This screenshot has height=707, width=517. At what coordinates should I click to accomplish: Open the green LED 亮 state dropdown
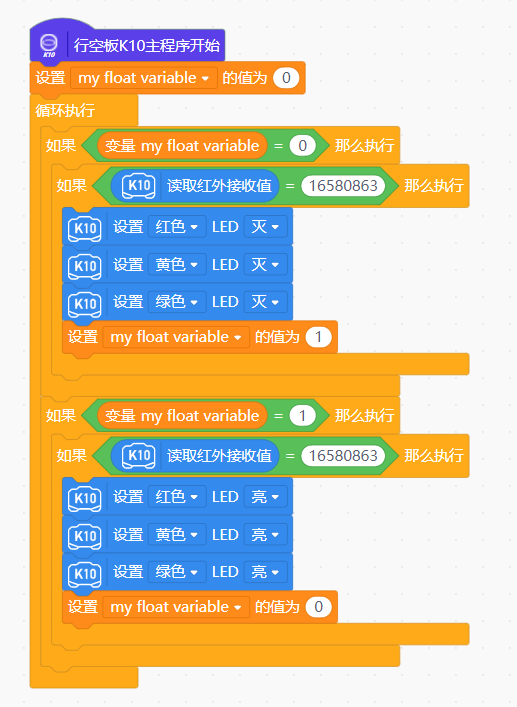coord(265,572)
